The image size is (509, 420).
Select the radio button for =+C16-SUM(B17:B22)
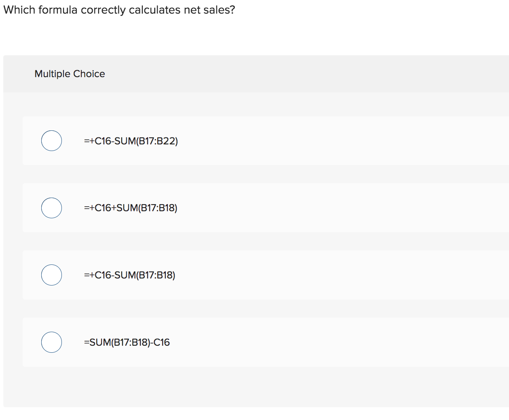[x=51, y=140]
